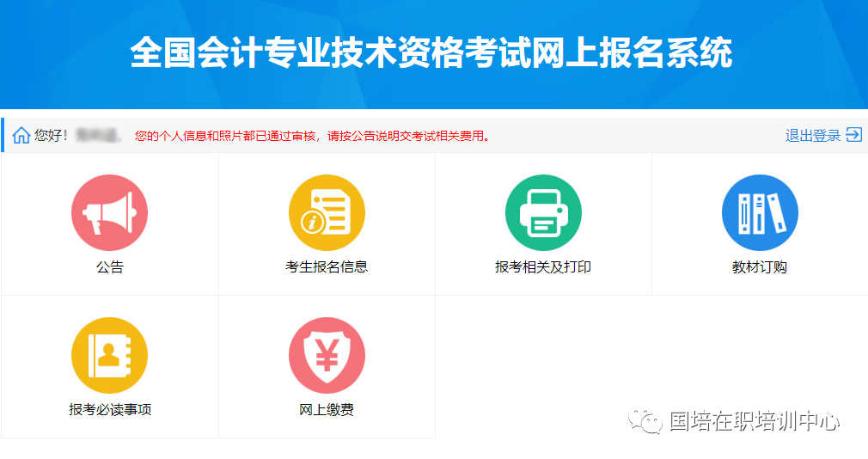
Task: Click the 您好！ greeting text
Action: pyautogui.click(x=52, y=135)
